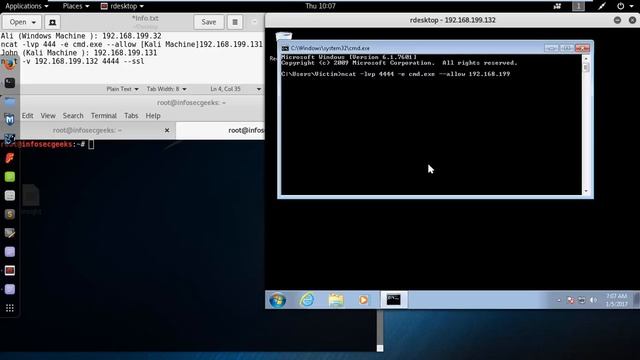The width and height of the screenshot is (640, 360).
Task: Open the Ln 4, Col 35 position dropdown arrow
Action: (259, 89)
